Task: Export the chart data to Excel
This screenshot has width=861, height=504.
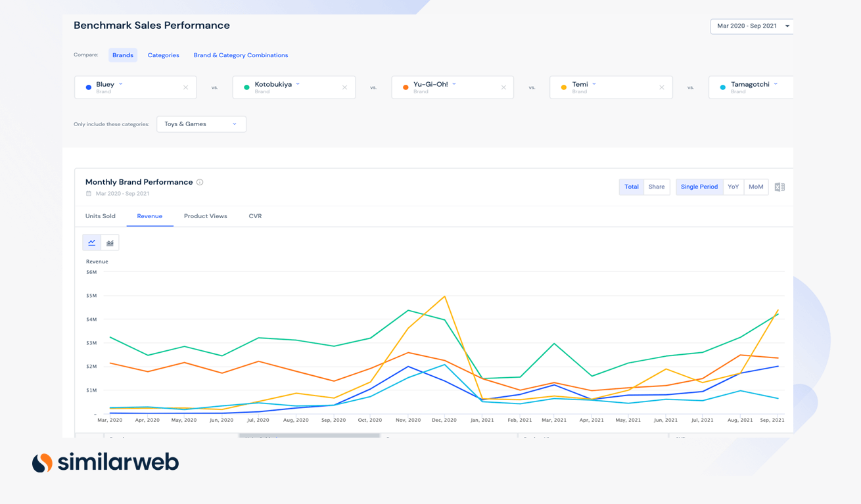Action: [780, 187]
